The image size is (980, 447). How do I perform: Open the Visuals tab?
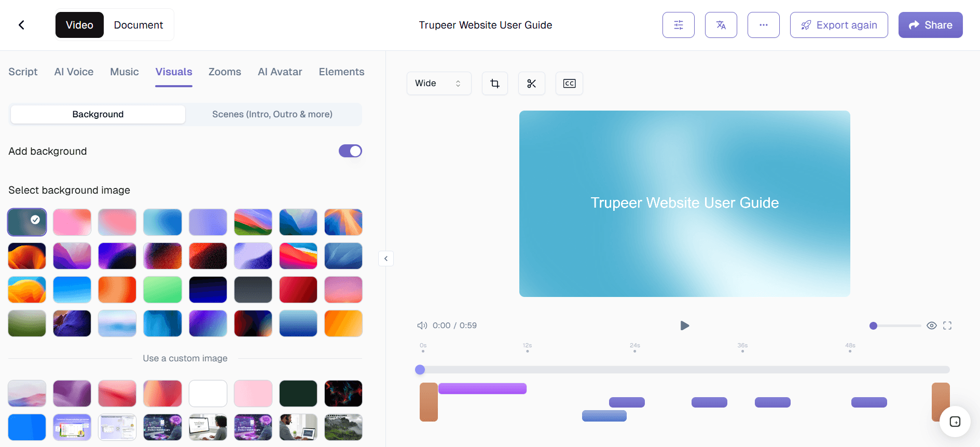point(174,72)
